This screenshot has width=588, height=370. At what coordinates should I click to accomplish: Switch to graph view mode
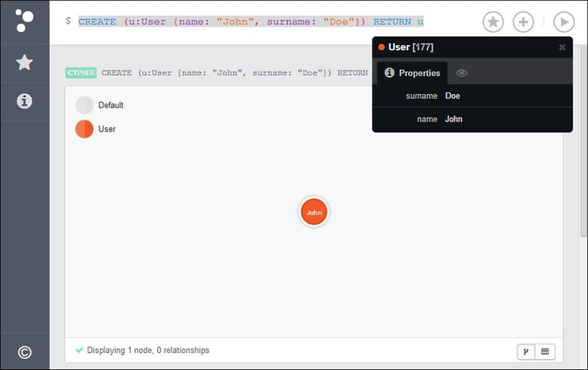tap(526, 352)
